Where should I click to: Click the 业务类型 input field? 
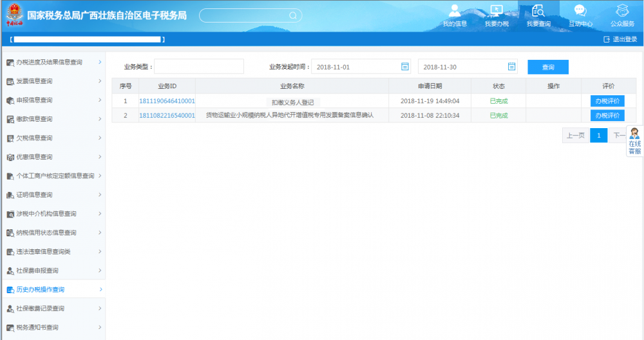[x=199, y=67]
